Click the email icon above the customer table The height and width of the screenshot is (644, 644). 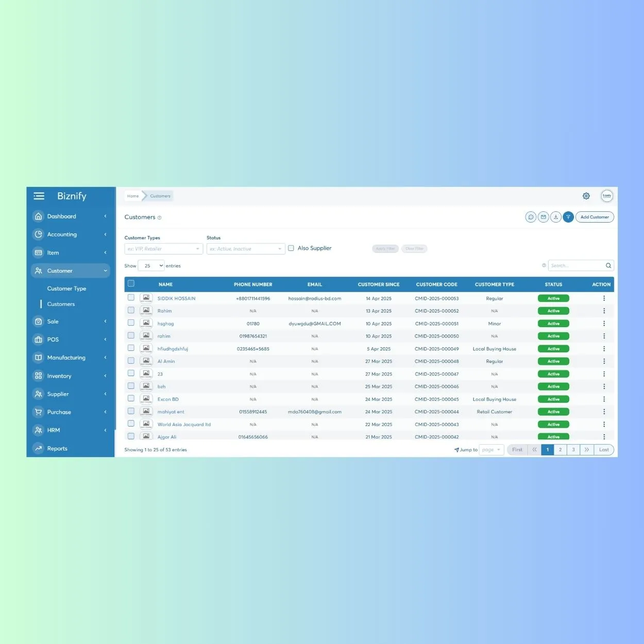point(543,217)
